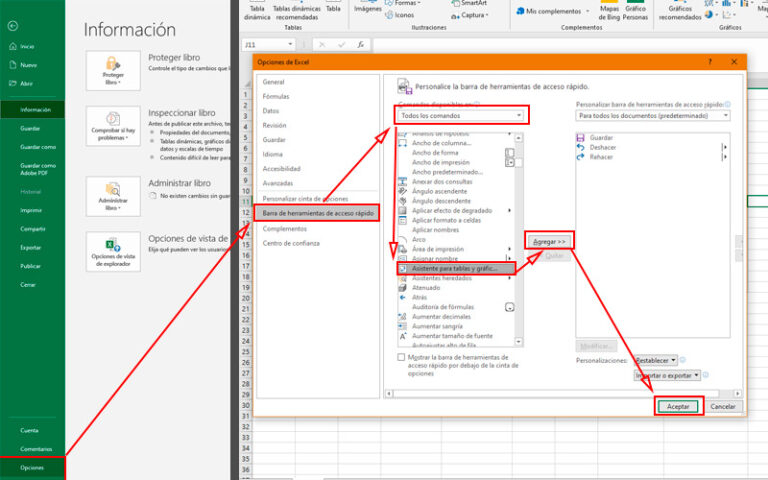768x480 pixels.
Task: Open Importar o exportar dropdown
Action: [667, 376]
